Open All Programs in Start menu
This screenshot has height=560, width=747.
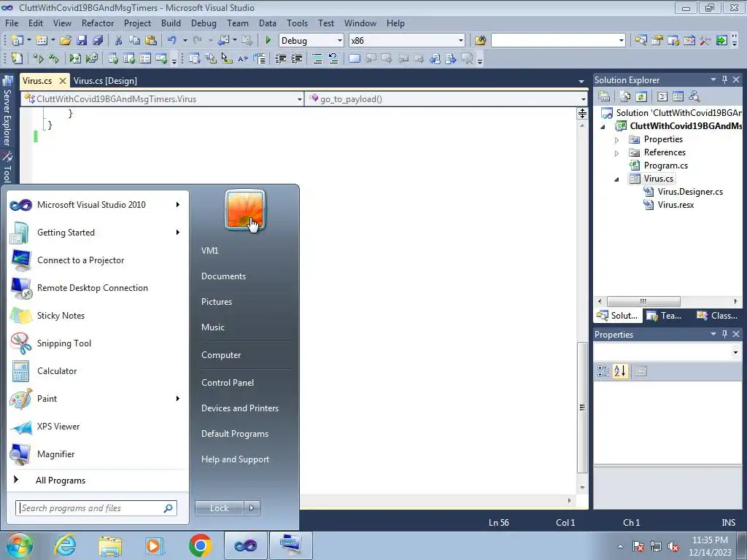(61, 481)
